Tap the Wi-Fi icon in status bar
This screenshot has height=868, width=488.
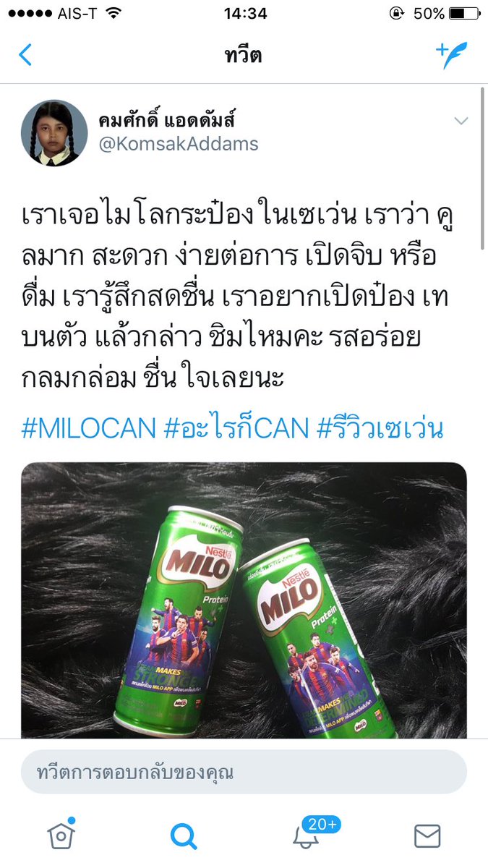114,13
